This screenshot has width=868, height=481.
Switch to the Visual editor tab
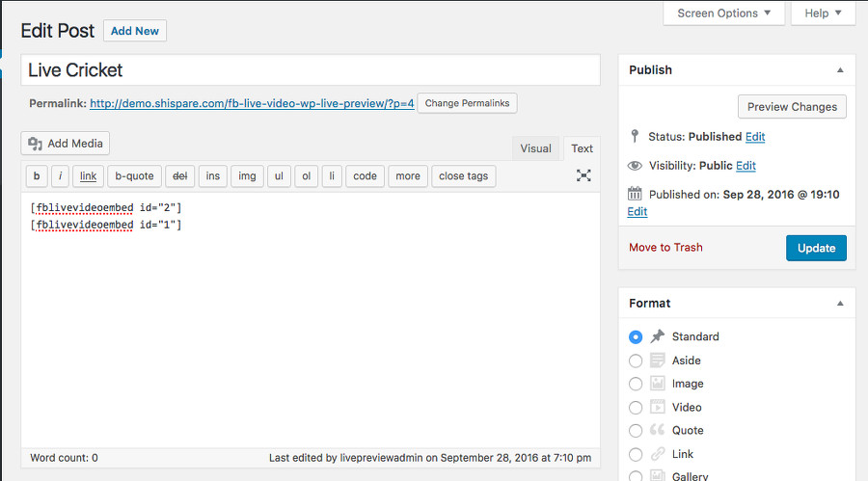pyautogui.click(x=535, y=148)
